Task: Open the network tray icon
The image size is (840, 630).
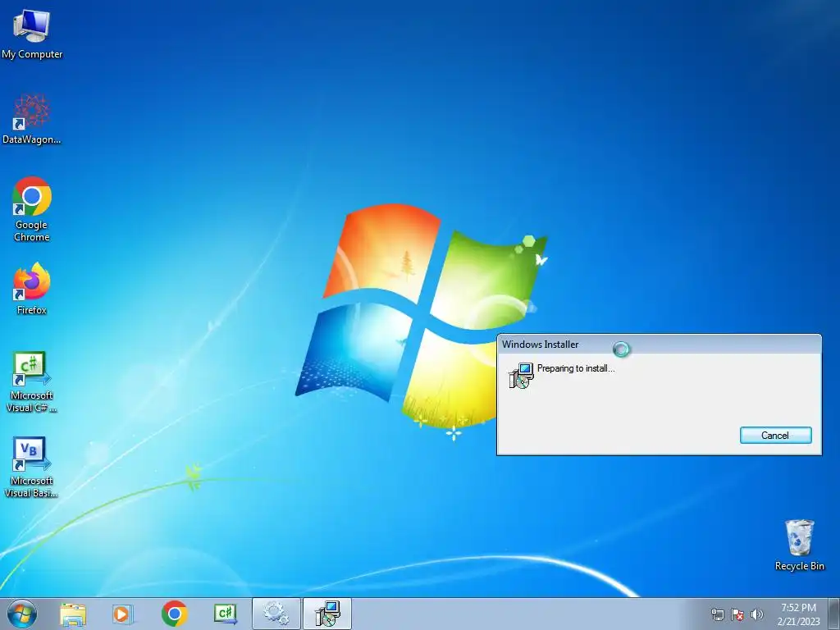Action: [x=717, y=614]
